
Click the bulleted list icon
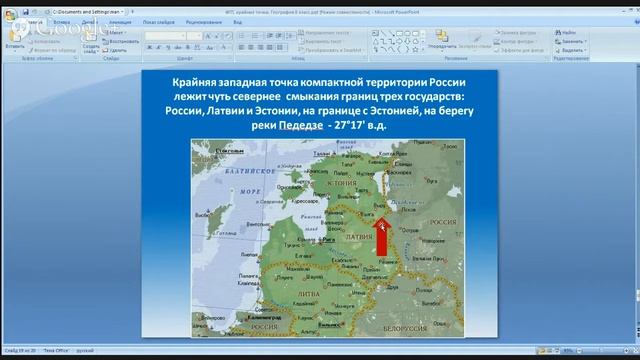pos(242,36)
